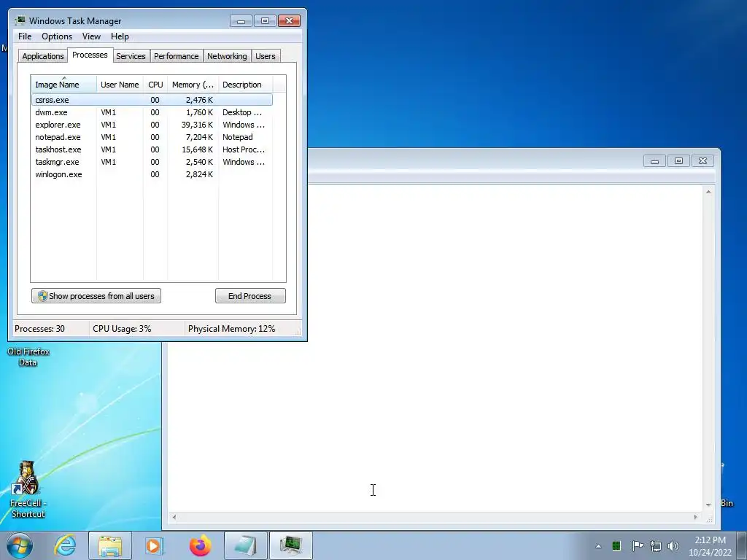Click Physical Memory: 12% status entry
The width and height of the screenshot is (747, 560).
pos(231,329)
